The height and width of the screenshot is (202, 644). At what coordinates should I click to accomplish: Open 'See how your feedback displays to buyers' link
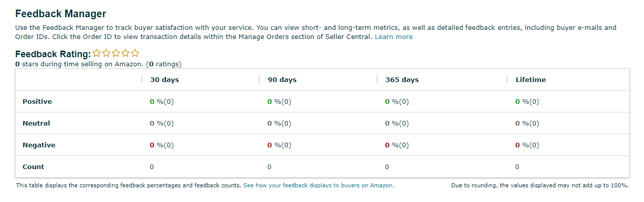[x=318, y=185]
